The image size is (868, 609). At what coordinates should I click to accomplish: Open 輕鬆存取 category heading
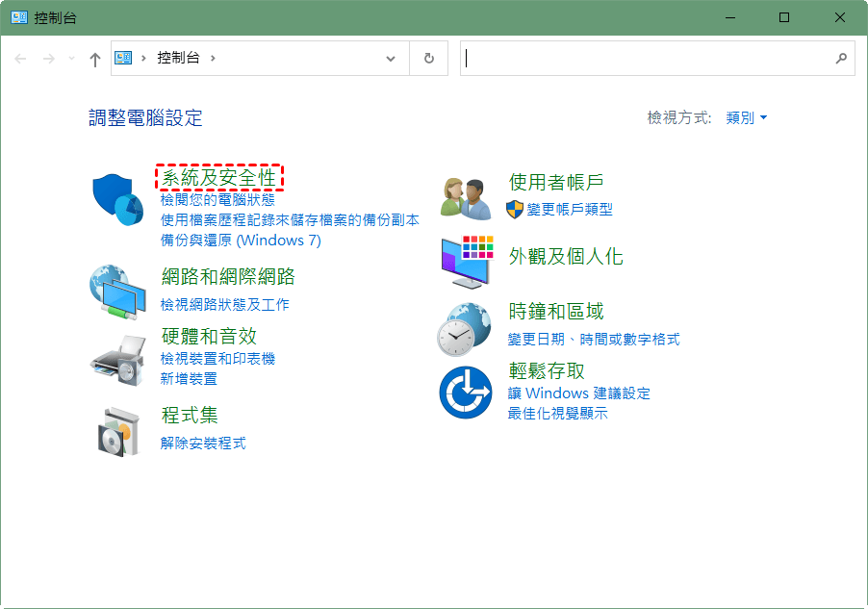click(547, 370)
